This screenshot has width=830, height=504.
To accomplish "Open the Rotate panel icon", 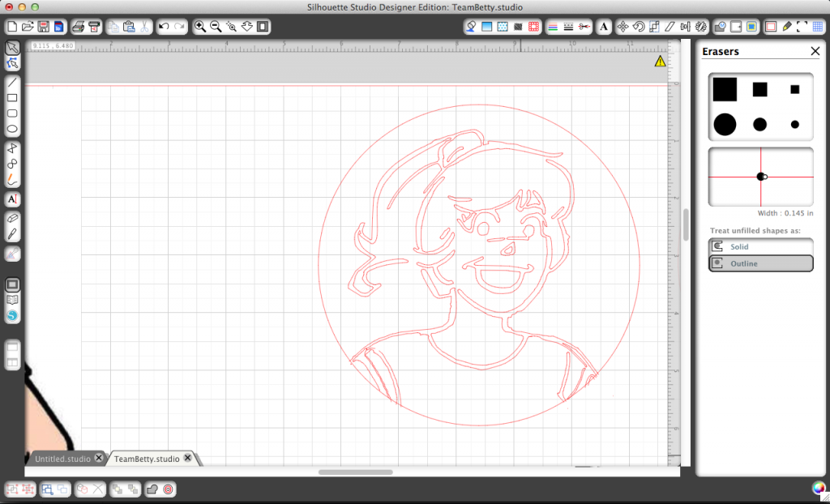I will coord(639,27).
